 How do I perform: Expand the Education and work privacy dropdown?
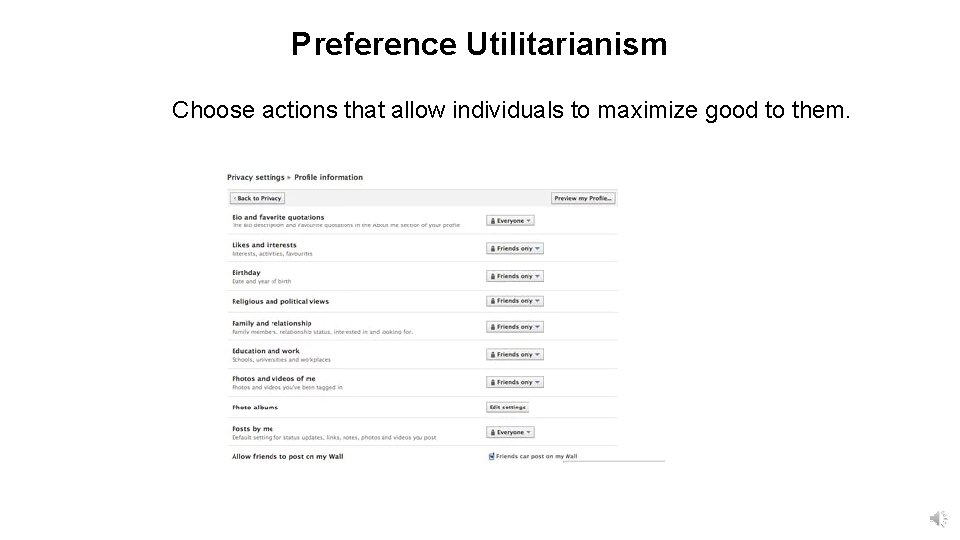point(515,354)
